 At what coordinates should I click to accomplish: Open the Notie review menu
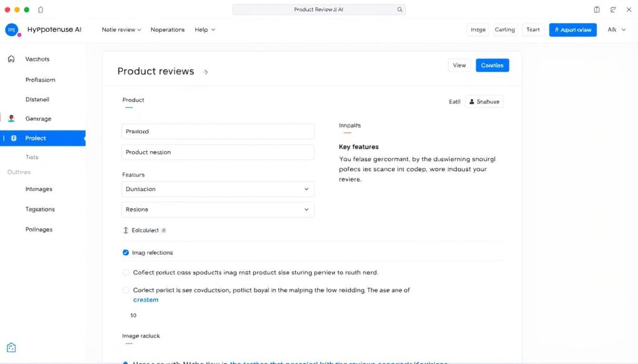coord(121,29)
